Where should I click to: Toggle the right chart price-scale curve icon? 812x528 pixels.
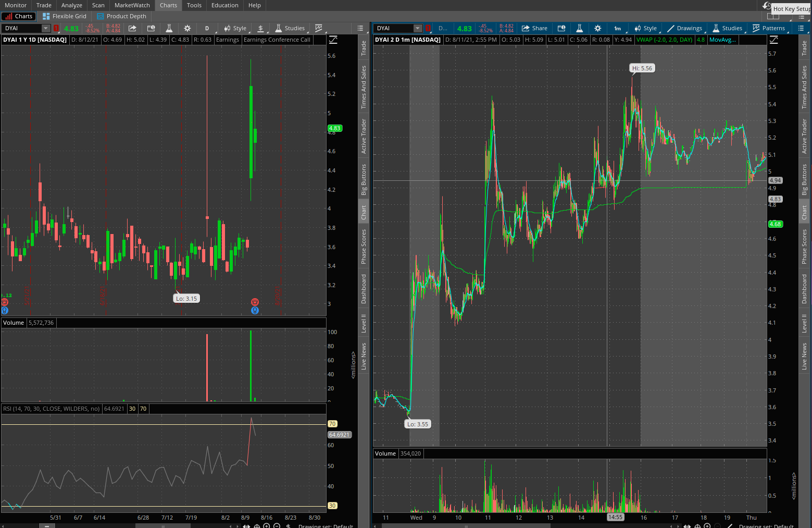click(x=774, y=40)
